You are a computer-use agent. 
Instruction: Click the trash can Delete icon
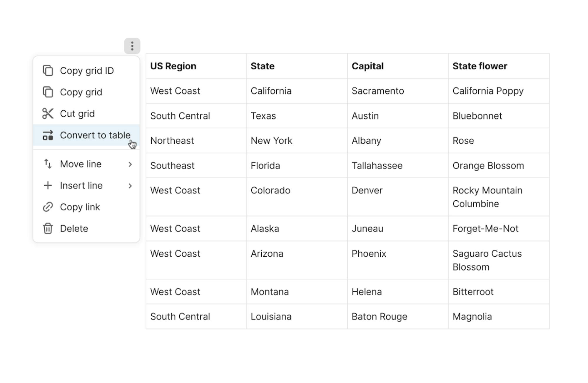click(48, 229)
